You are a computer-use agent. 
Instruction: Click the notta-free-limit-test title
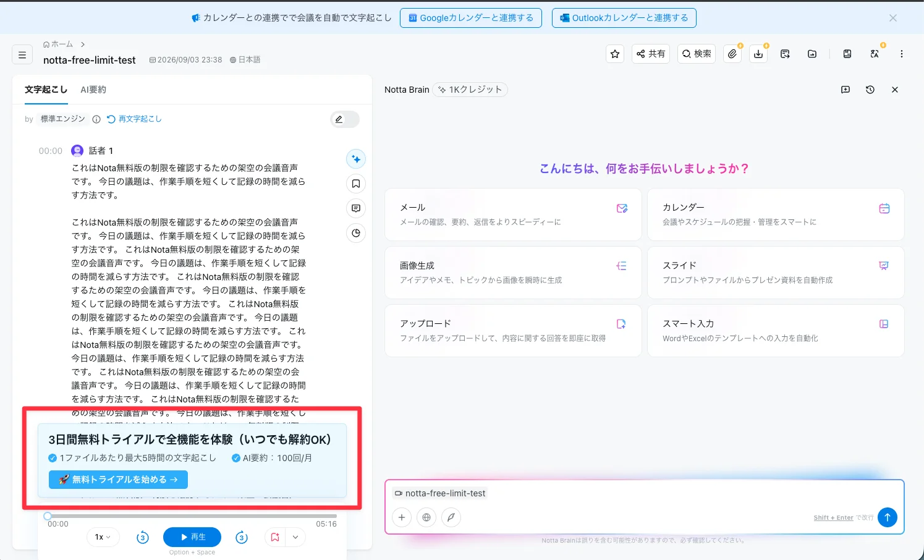tap(90, 60)
